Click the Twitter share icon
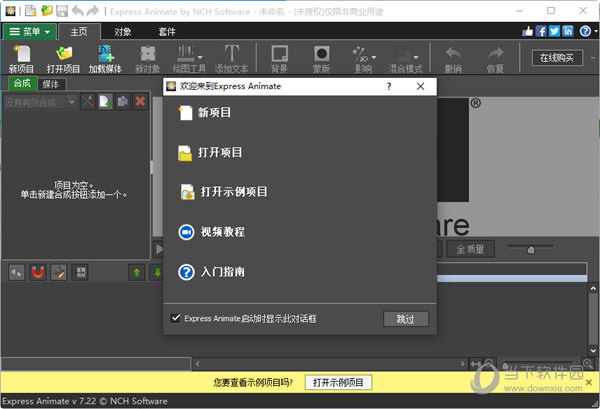The height and width of the screenshot is (409, 600). tap(554, 31)
